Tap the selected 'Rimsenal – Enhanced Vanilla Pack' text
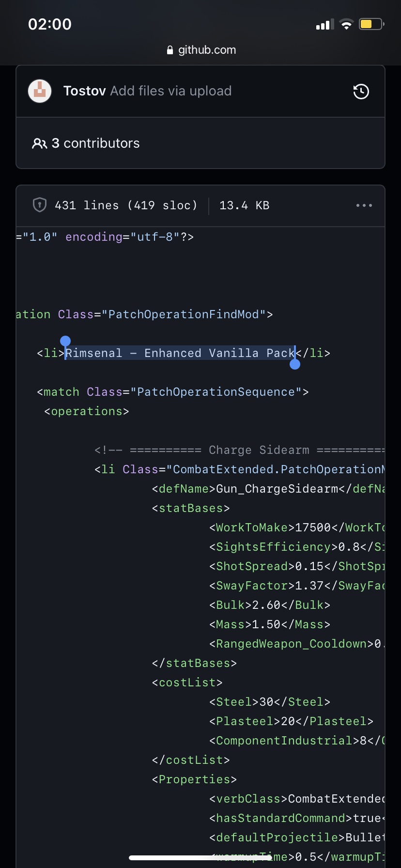Image resolution: width=401 pixels, height=868 pixels. pyautogui.click(x=180, y=353)
